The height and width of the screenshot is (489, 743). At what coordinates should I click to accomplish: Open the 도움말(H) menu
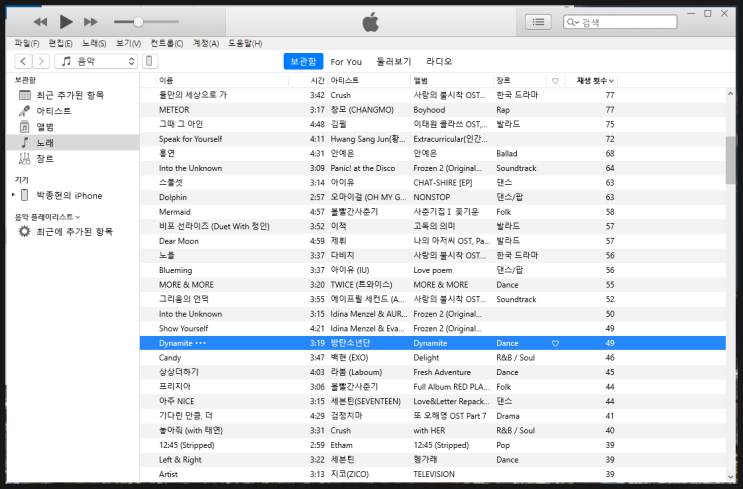pos(245,44)
